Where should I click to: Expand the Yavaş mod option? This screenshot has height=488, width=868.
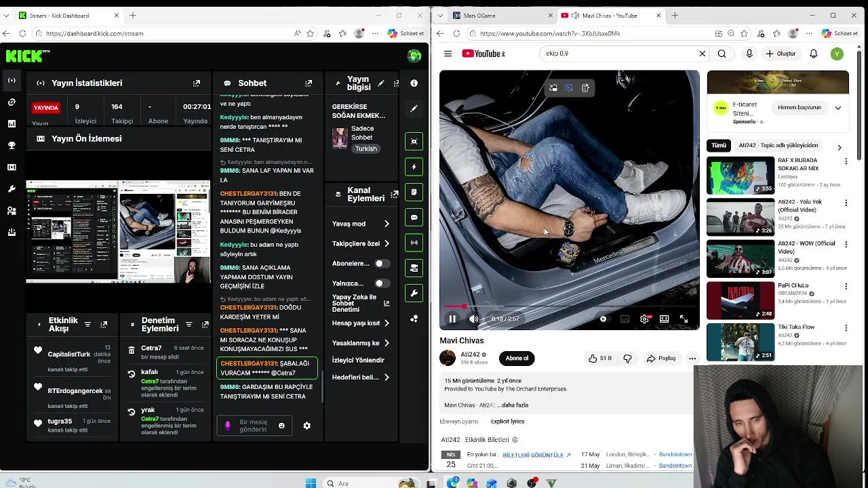[x=387, y=224]
